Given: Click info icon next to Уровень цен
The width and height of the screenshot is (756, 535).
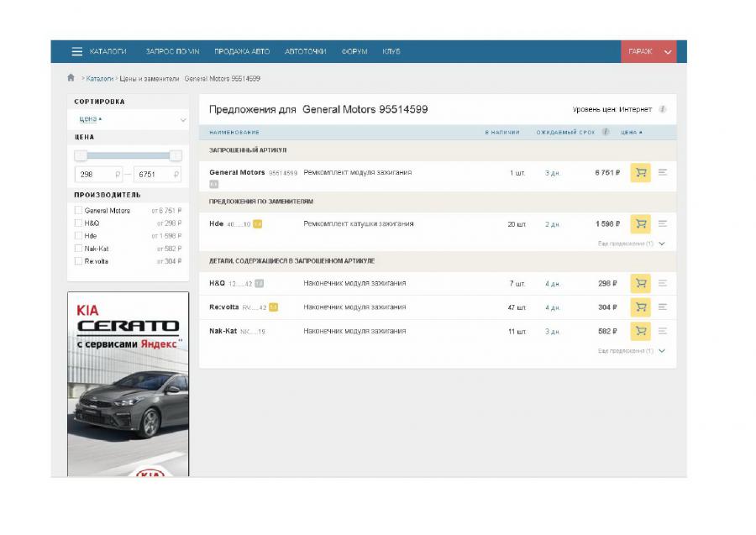Looking at the screenshot, I should tap(663, 109).
